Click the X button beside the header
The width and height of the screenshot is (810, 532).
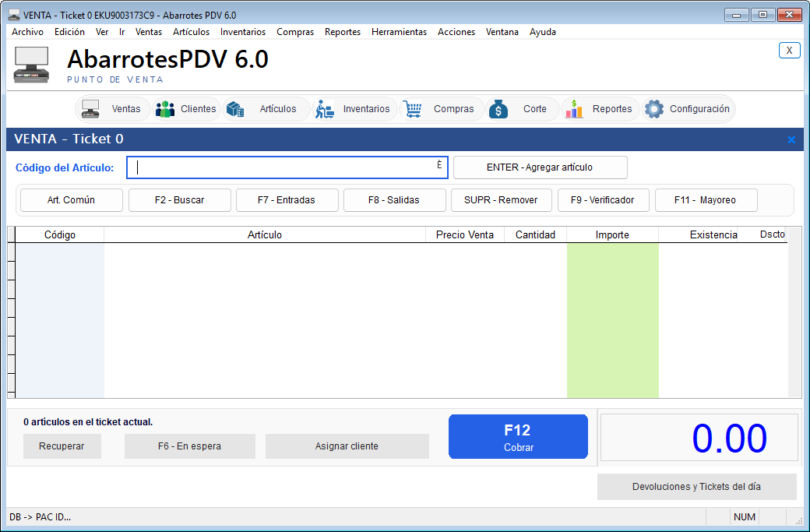[789, 50]
